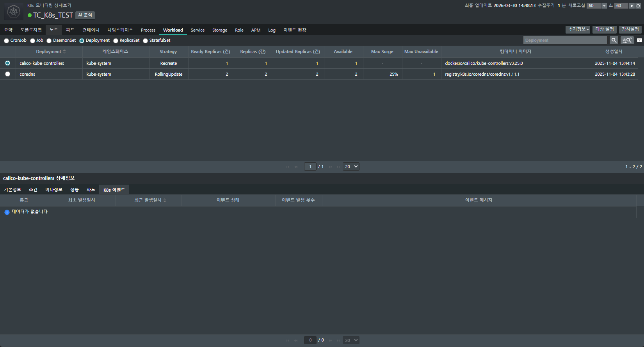Image resolution: width=644 pixels, height=347 pixels.
Task: Select the coredns row radio button
Action: point(7,74)
